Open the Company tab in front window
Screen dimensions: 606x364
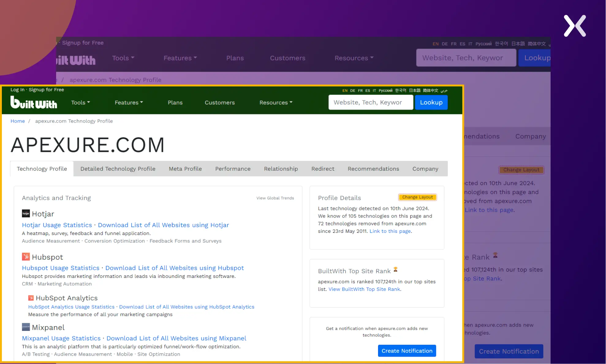tap(425, 169)
